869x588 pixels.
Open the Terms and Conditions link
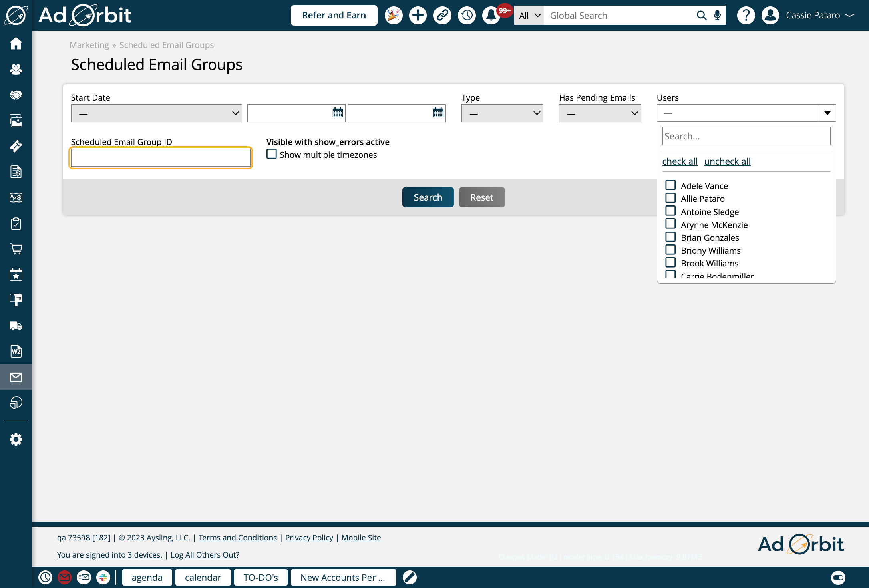click(237, 538)
